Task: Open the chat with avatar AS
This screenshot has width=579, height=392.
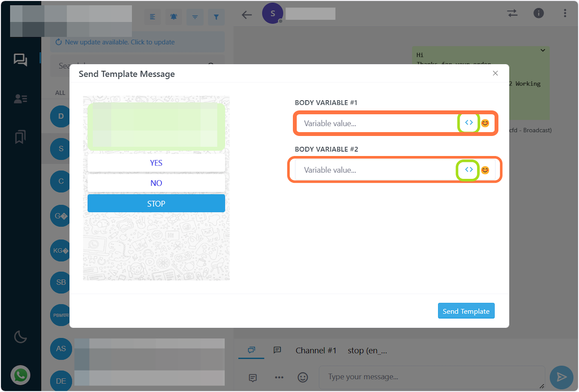Action: 61,349
